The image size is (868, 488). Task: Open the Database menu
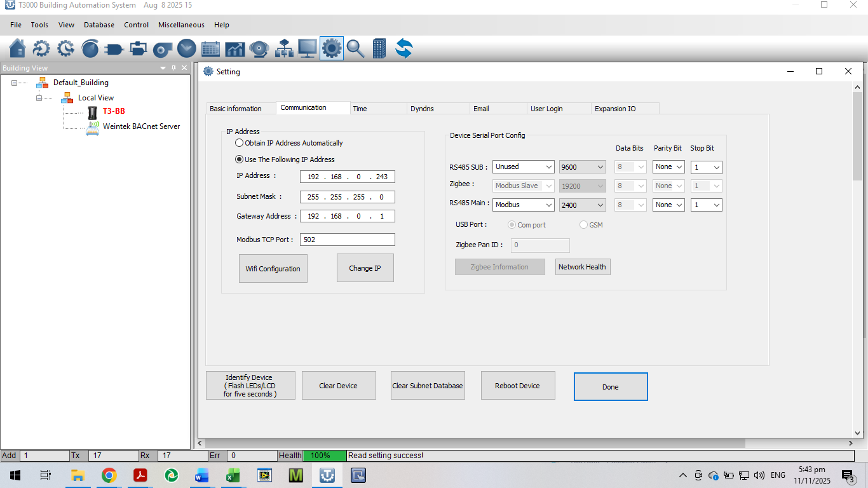99,25
